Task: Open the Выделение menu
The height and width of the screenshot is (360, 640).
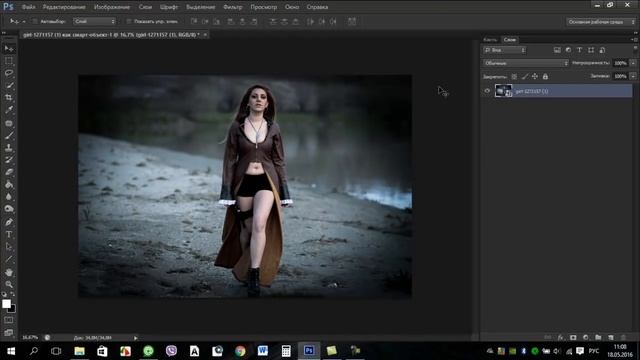Action: click(x=200, y=7)
